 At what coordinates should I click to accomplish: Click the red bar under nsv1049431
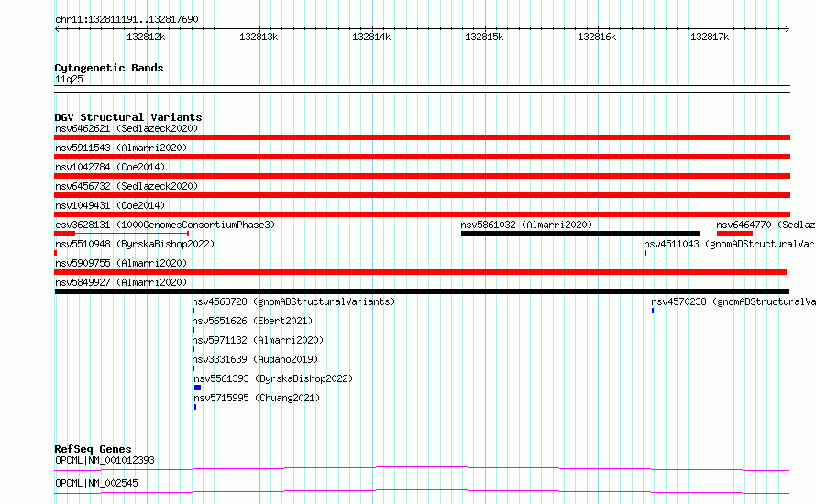(422, 214)
